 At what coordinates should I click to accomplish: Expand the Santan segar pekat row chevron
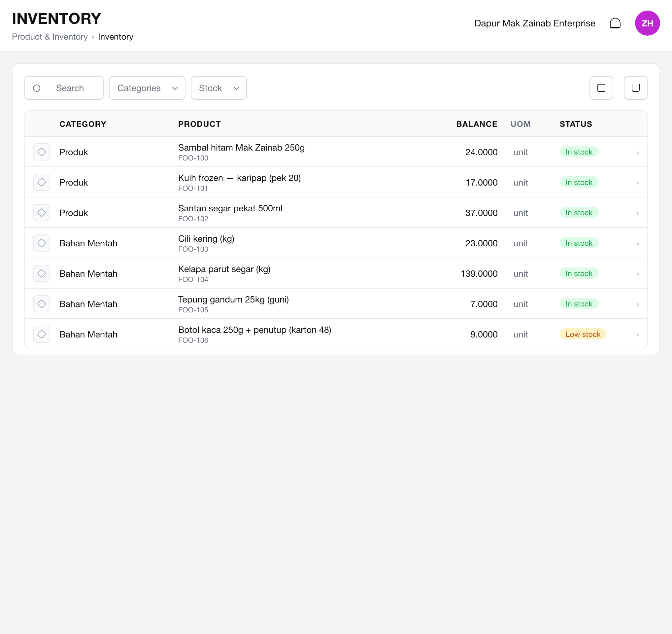[638, 213]
